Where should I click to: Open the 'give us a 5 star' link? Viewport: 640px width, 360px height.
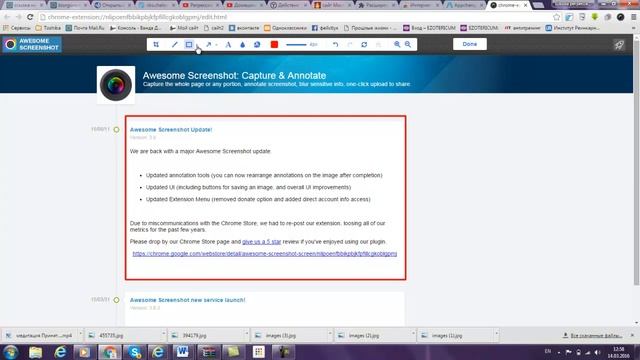click(x=262, y=242)
